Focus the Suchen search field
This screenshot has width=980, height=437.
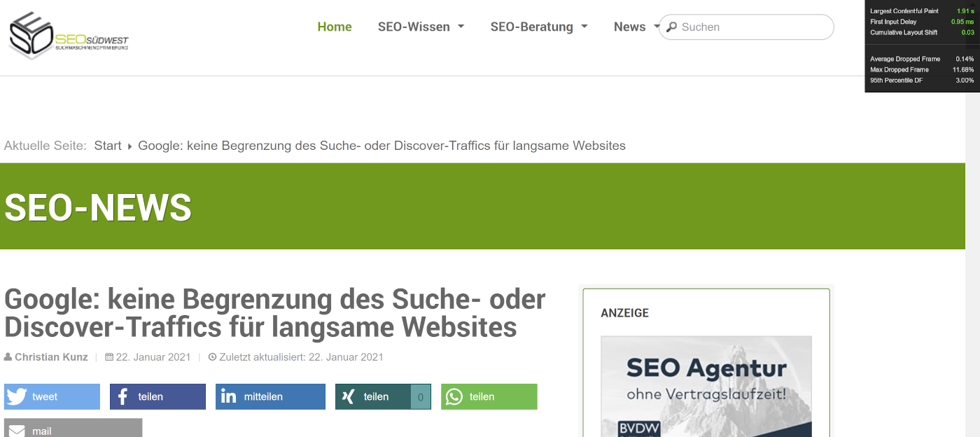746,27
